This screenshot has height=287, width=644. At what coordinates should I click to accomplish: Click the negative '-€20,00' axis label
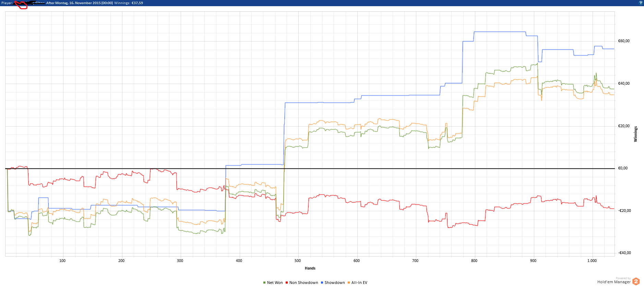pyautogui.click(x=624, y=211)
